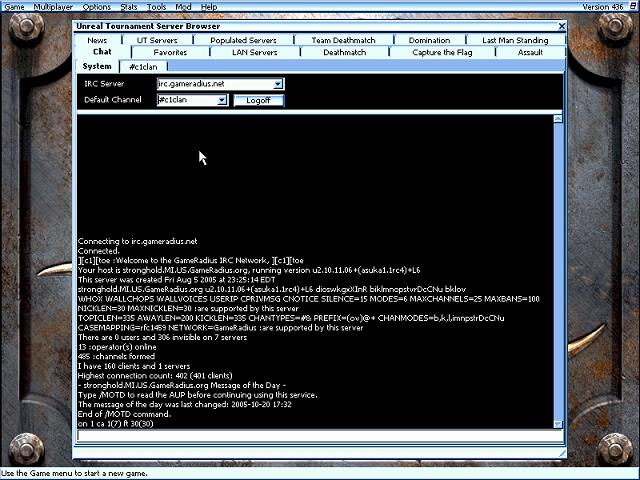Click the chat message input box

pyautogui.click(x=320, y=436)
